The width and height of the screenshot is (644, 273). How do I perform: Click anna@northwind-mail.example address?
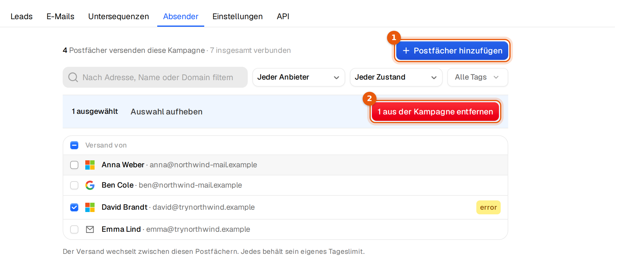click(203, 165)
